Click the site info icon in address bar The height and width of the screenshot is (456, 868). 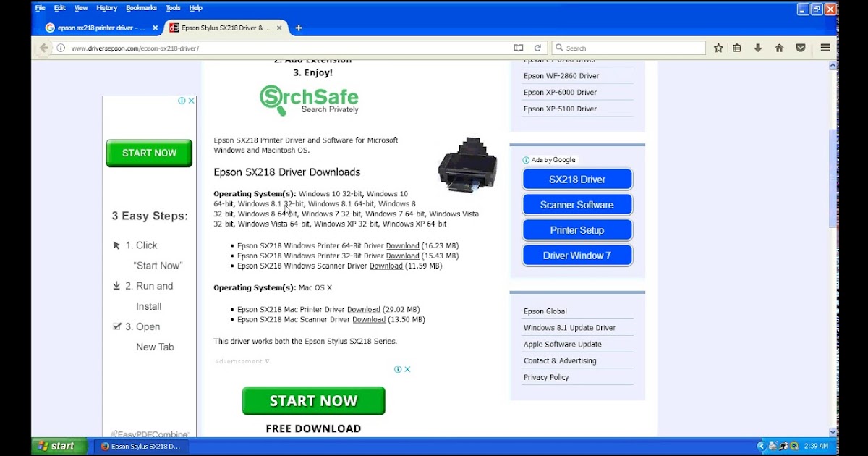pyautogui.click(x=61, y=48)
